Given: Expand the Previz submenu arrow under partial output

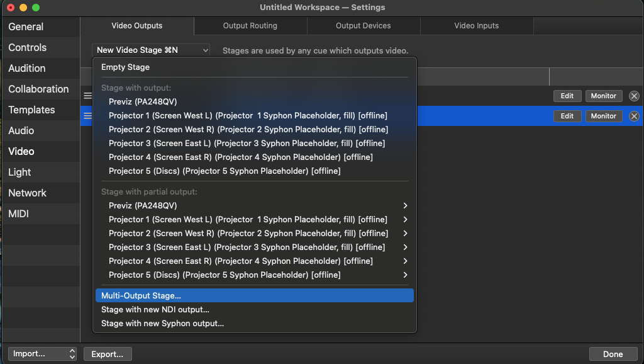Looking at the screenshot, I should coord(405,206).
